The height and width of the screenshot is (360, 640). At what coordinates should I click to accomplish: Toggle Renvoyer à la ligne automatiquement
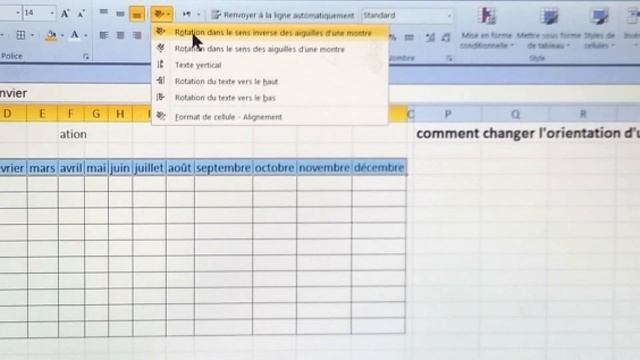(x=282, y=15)
